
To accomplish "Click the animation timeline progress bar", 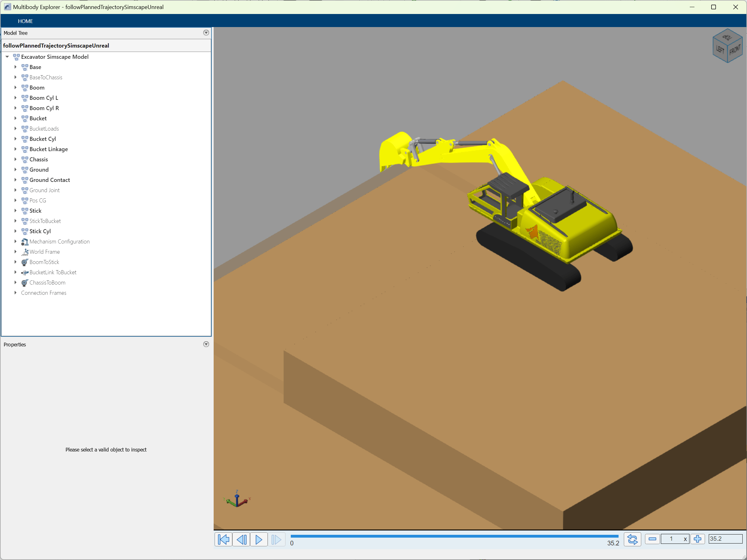I will coord(454,536).
